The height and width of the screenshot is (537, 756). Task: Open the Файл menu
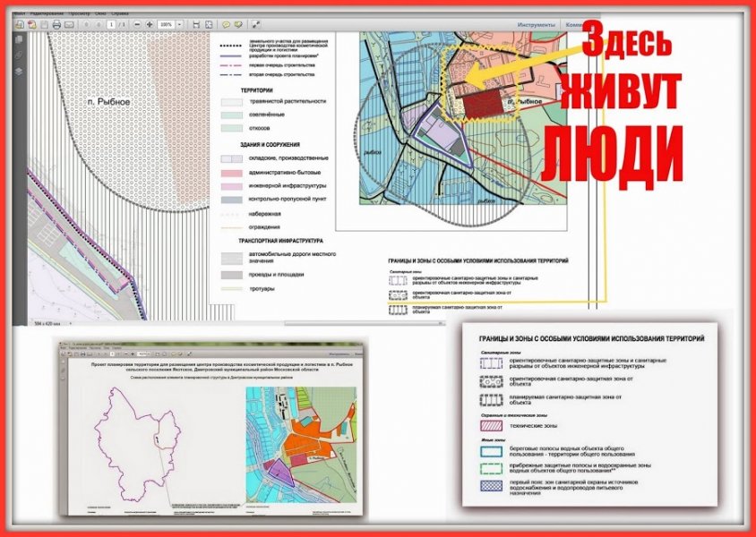pyautogui.click(x=19, y=15)
